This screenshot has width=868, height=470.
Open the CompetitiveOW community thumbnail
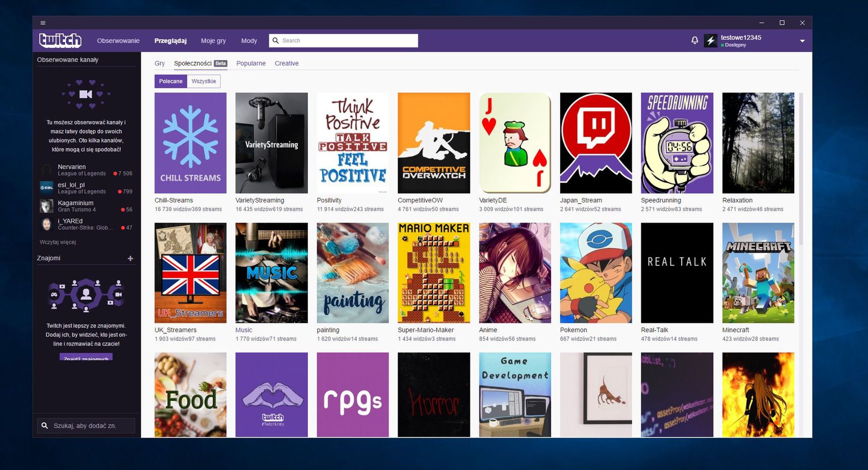point(434,143)
